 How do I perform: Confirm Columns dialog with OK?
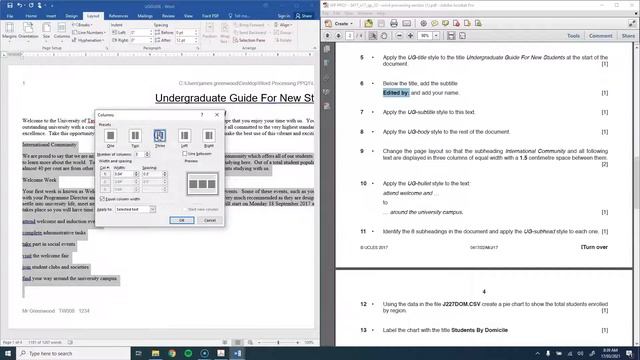tap(182, 220)
